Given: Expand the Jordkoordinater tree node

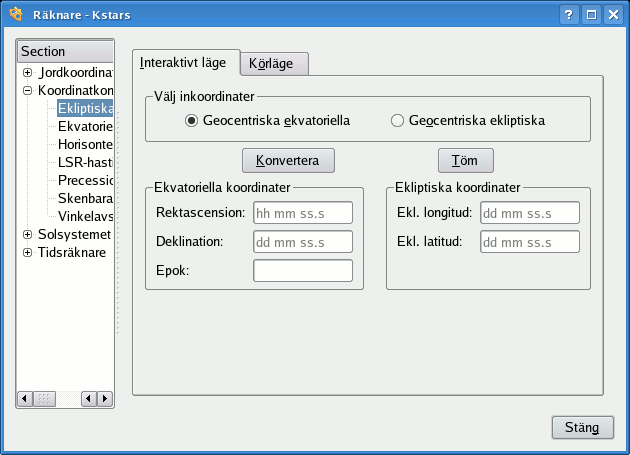Looking at the screenshot, I should click(x=28, y=73).
